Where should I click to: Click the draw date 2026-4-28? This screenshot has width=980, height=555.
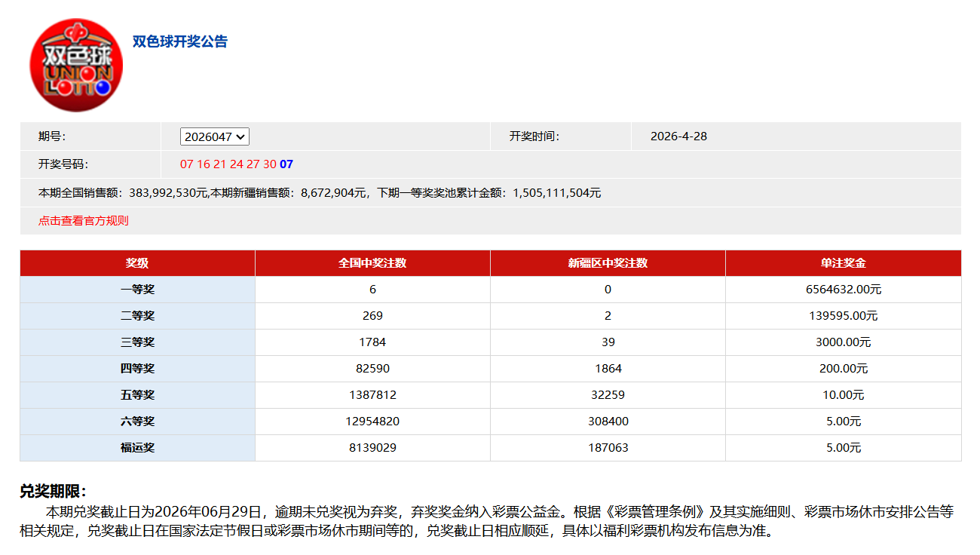click(678, 136)
